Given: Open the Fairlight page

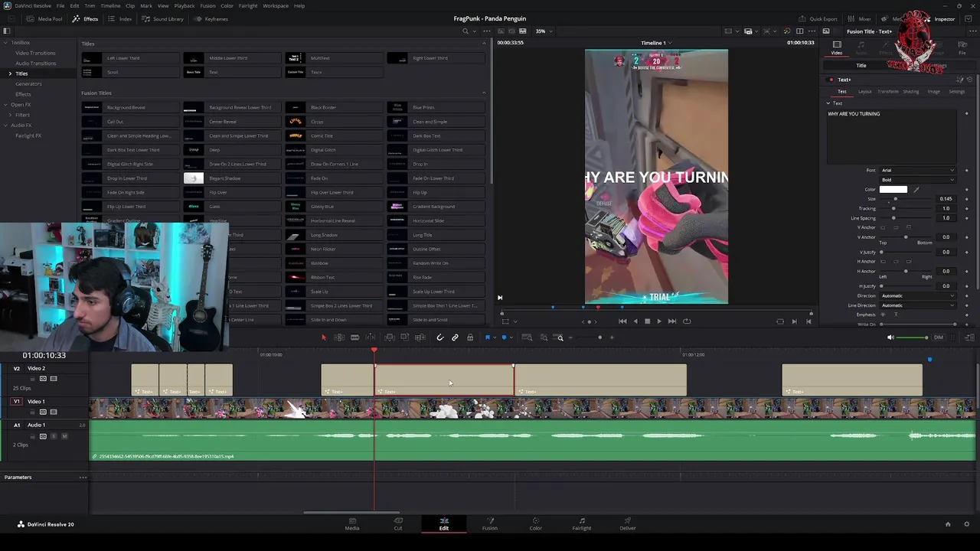Looking at the screenshot, I should 582,523.
